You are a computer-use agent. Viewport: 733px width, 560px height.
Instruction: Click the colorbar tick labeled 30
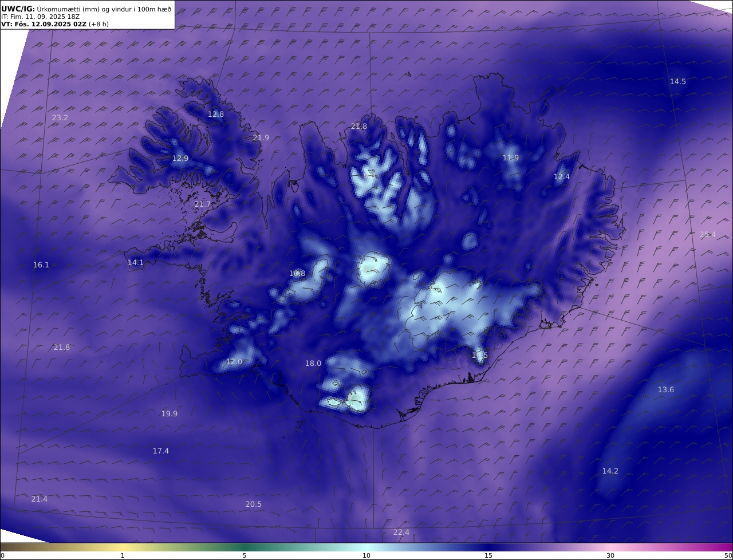[610, 555]
